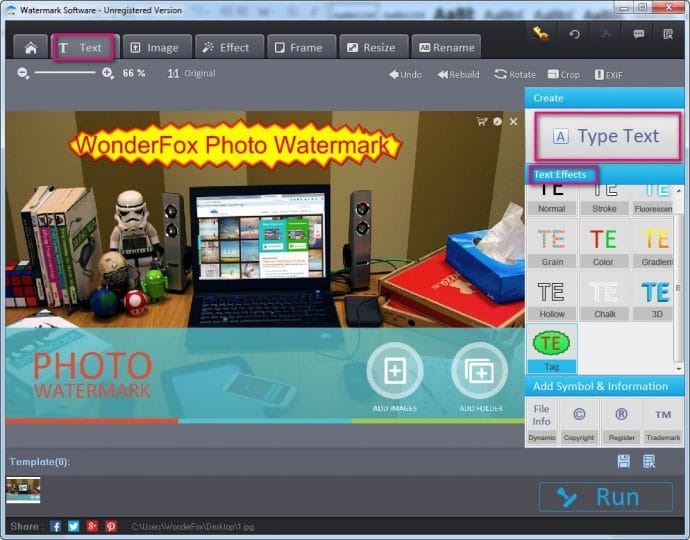690x540 pixels.
Task: View EXIF information
Action: tap(608, 74)
